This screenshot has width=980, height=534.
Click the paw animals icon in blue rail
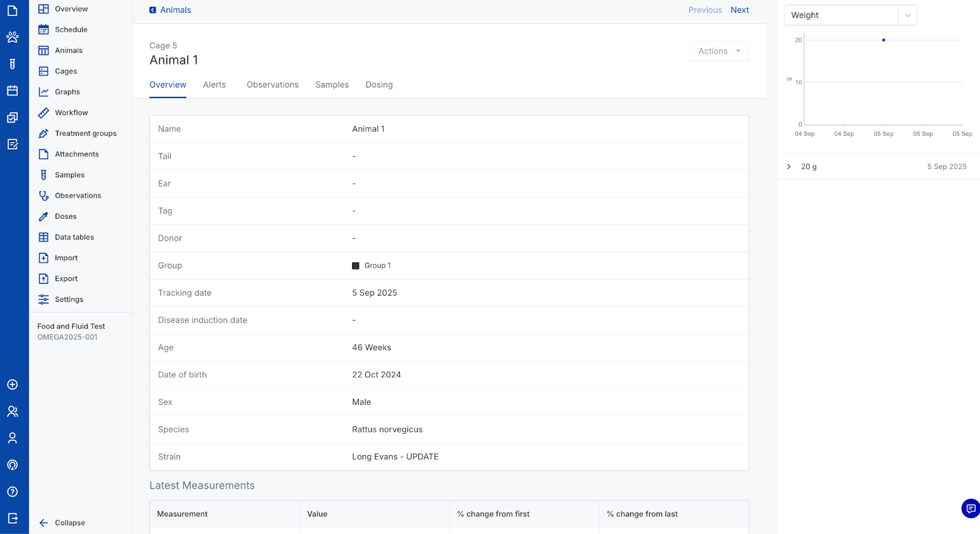tap(12, 37)
